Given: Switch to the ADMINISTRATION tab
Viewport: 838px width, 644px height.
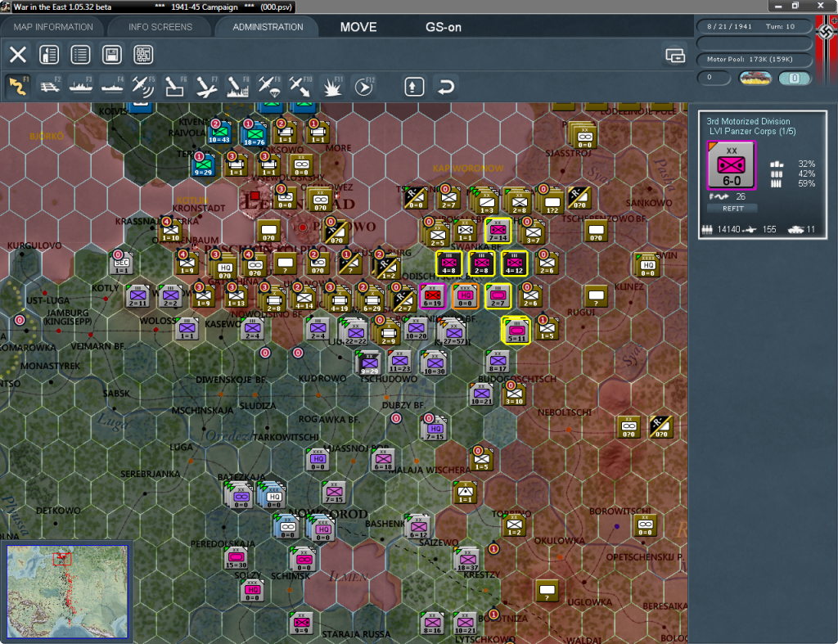Looking at the screenshot, I should click(x=268, y=27).
